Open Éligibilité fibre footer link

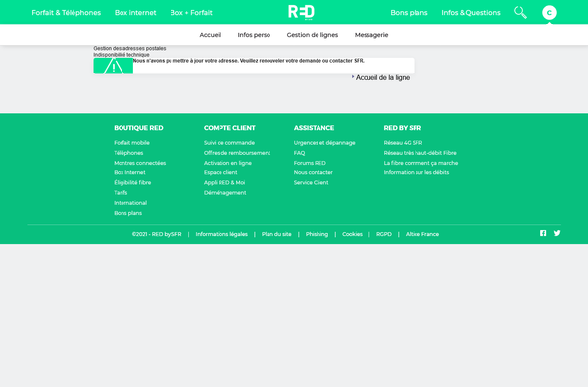click(x=132, y=182)
